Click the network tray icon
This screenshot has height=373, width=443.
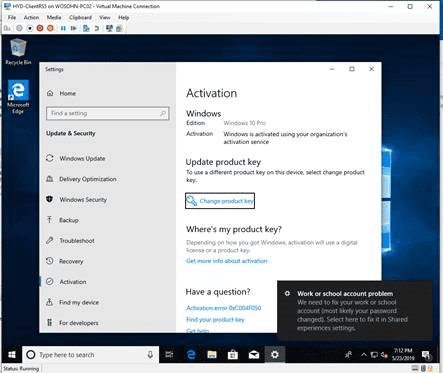pyautogui.click(x=374, y=355)
